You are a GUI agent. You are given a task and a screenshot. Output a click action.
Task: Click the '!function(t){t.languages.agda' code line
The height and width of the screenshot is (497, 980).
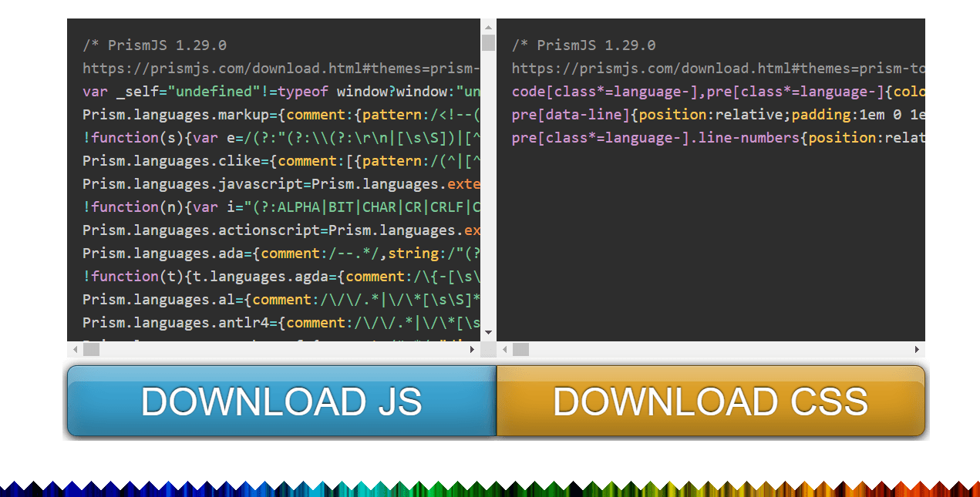(281, 277)
